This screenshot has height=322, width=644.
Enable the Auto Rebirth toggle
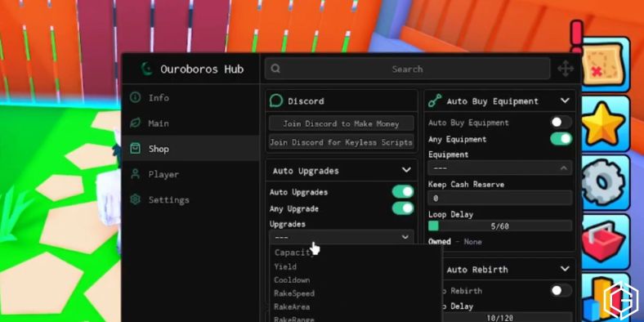click(x=561, y=291)
